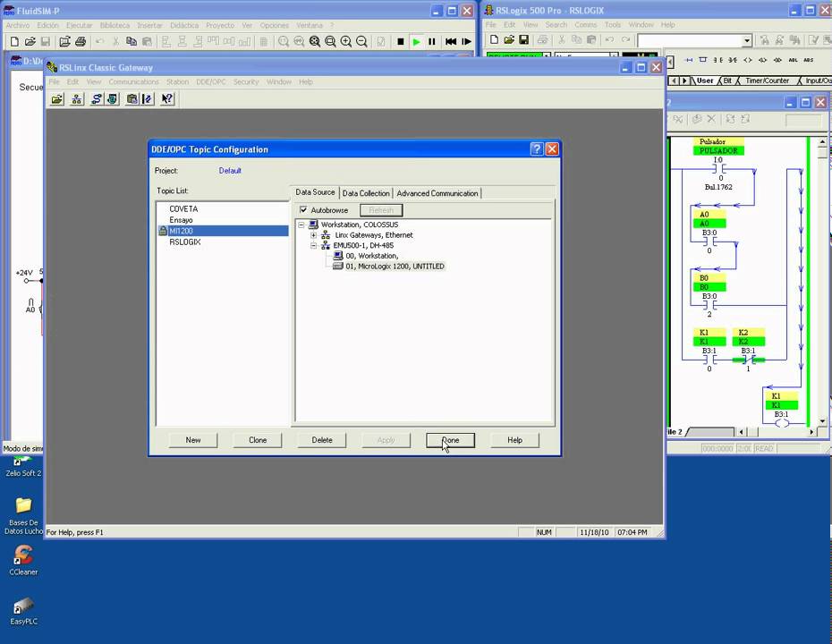Click copy icon in FluidSIM toolbar

(x=131, y=41)
